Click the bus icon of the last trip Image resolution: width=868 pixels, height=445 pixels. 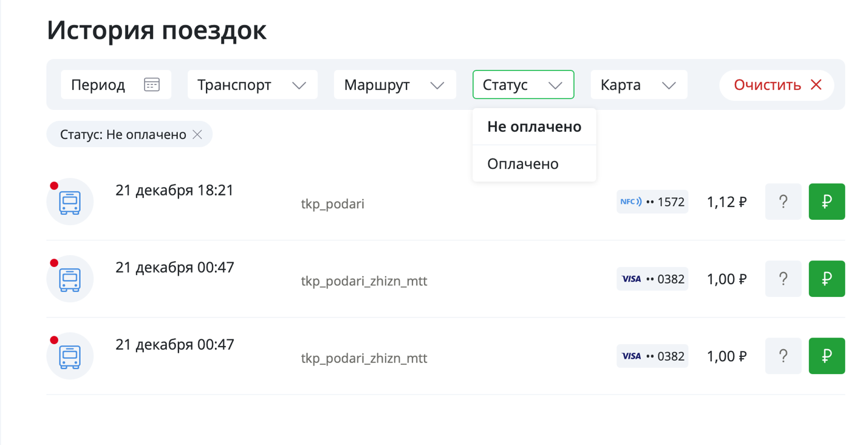click(70, 356)
